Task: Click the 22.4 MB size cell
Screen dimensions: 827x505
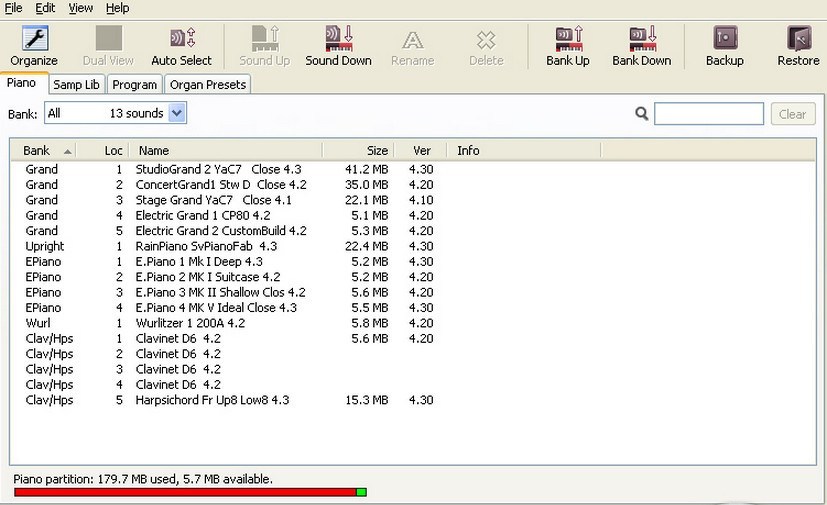Action: coord(367,246)
